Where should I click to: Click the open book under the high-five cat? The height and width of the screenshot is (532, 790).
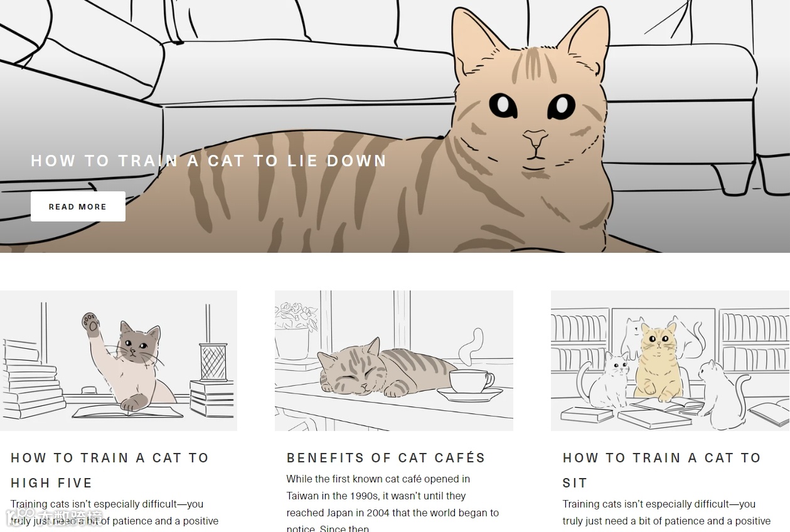point(127,411)
